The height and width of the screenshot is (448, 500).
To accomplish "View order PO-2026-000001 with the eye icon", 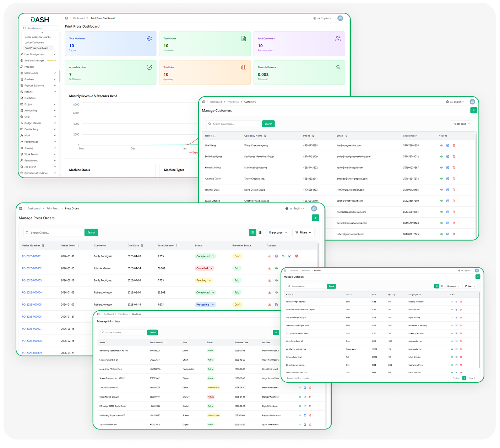I will [x=283, y=256].
